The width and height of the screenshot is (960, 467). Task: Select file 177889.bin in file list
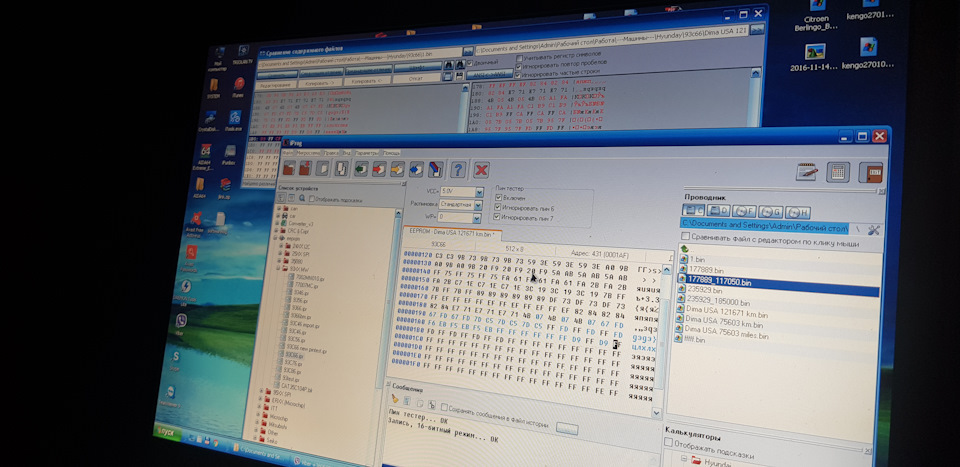[x=707, y=270]
